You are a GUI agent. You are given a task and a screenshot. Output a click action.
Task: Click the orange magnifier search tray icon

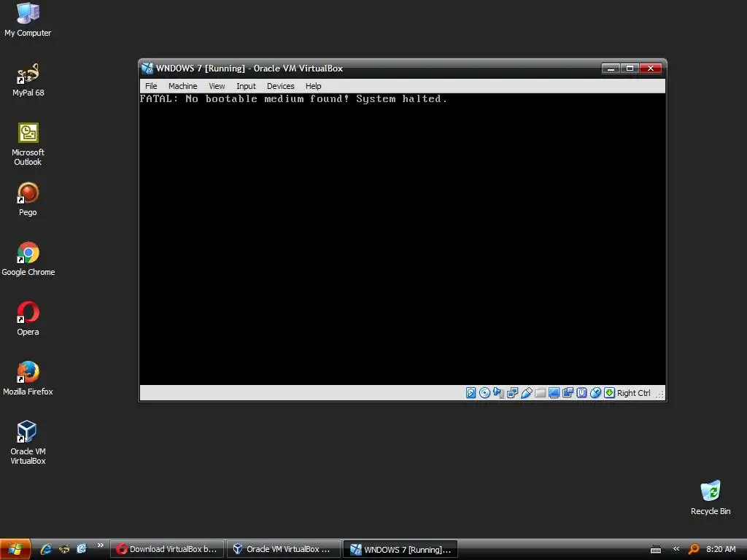click(694, 549)
